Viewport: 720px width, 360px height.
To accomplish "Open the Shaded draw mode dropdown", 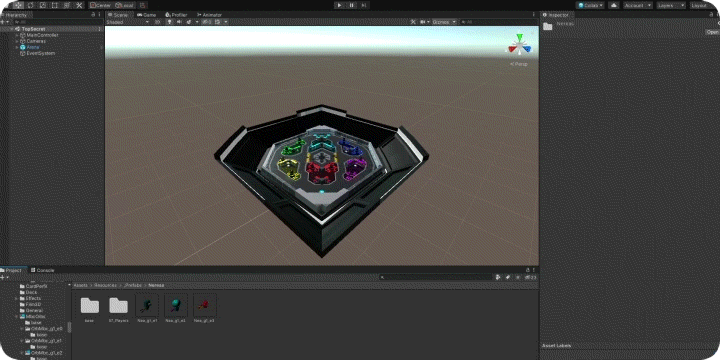I will tap(128, 22).
